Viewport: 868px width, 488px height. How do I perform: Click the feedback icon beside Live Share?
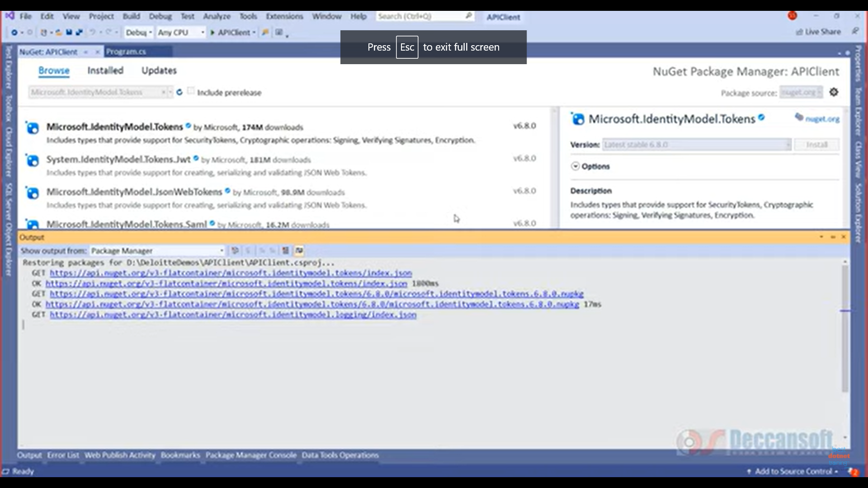855,31
